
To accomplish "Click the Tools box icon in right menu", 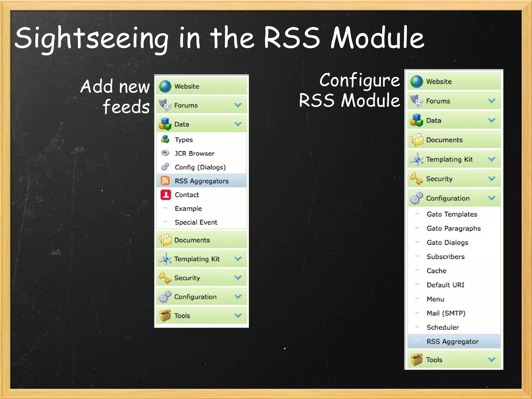I will coord(417,360).
